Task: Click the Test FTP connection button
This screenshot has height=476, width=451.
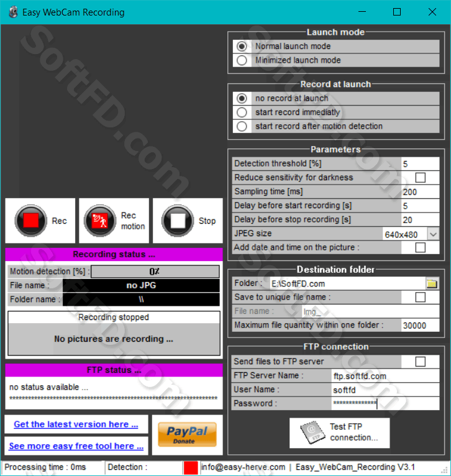Action: click(339, 433)
